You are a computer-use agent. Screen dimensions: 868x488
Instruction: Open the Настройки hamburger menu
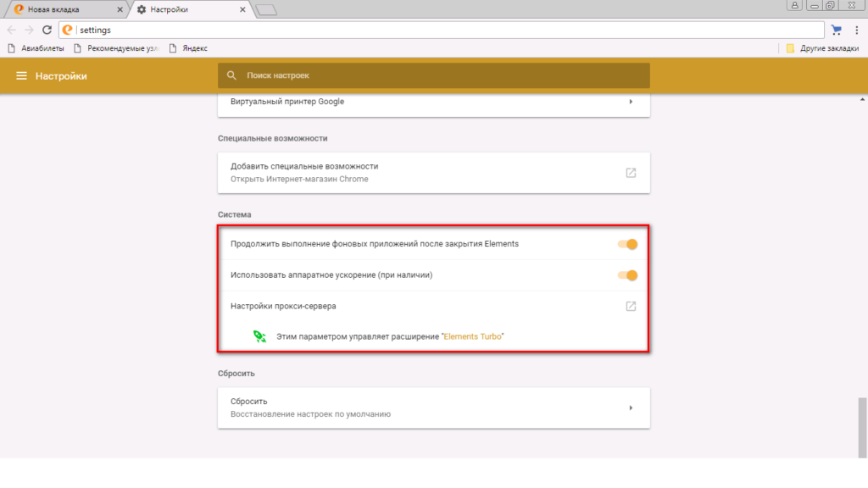click(x=21, y=75)
